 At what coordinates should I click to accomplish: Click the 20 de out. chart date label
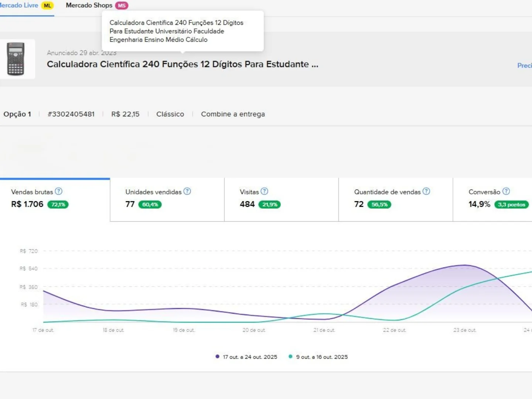[x=254, y=330]
